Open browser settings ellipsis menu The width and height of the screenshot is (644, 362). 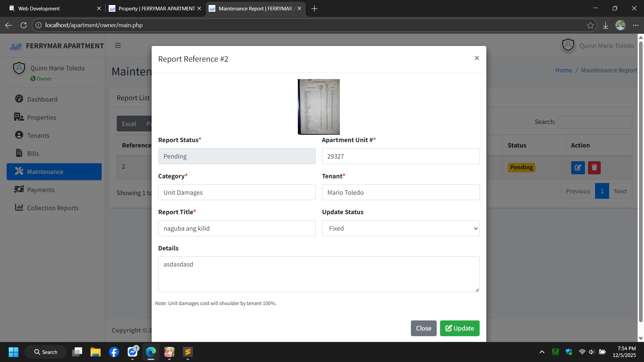pyautogui.click(x=636, y=25)
